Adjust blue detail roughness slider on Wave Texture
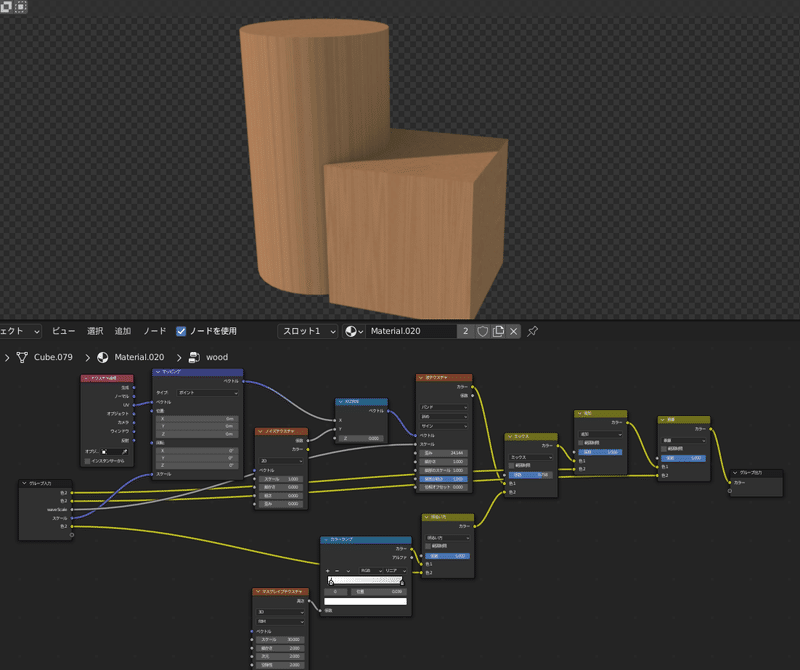This screenshot has width=800, height=670. 443,479
